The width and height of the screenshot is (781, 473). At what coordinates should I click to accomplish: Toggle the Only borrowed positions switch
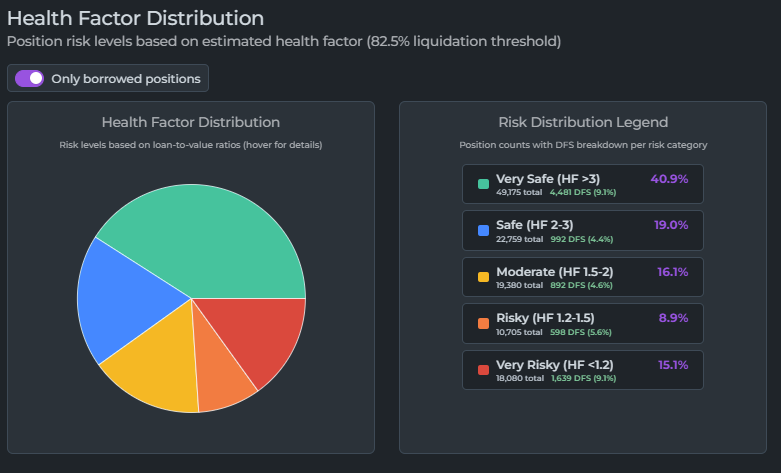[x=30, y=79]
